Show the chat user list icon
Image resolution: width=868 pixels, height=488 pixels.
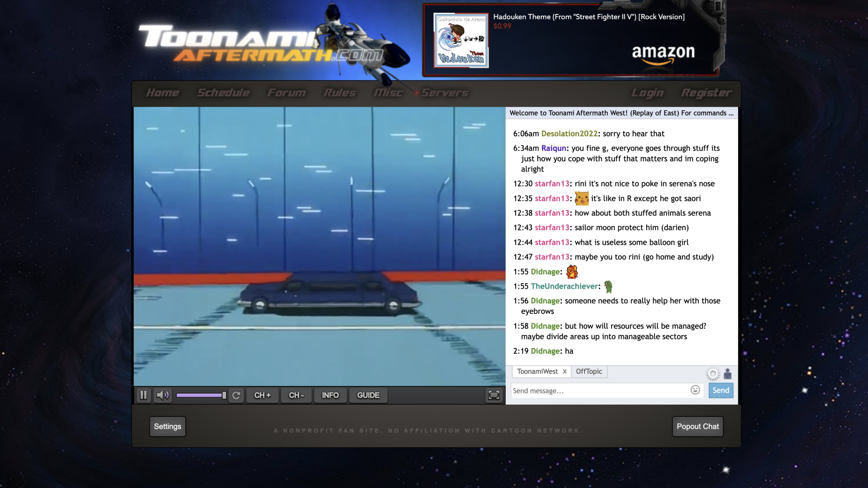pyautogui.click(x=728, y=373)
